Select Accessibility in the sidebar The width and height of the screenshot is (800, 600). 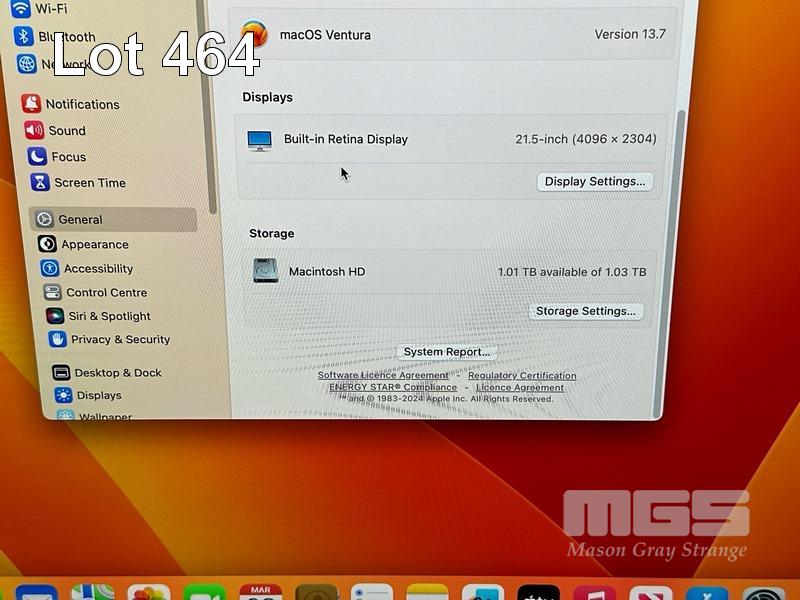pos(98,269)
